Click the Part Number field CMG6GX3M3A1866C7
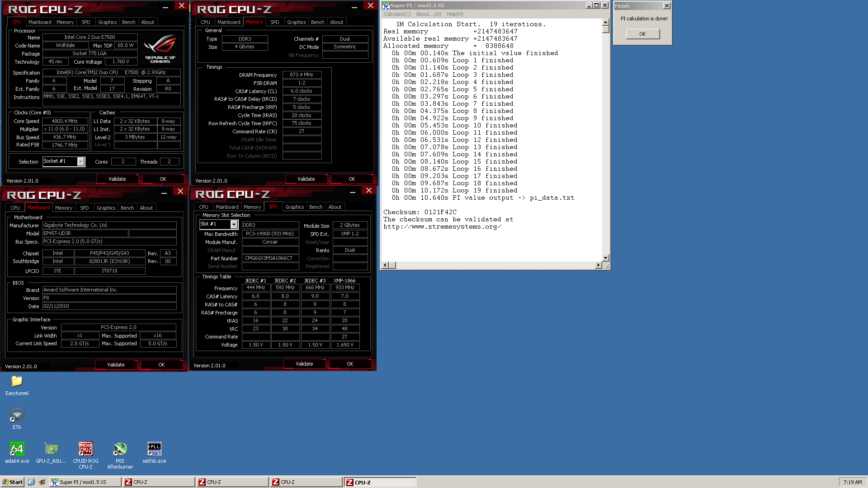This screenshot has width=868, height=488. click(270, 258)
